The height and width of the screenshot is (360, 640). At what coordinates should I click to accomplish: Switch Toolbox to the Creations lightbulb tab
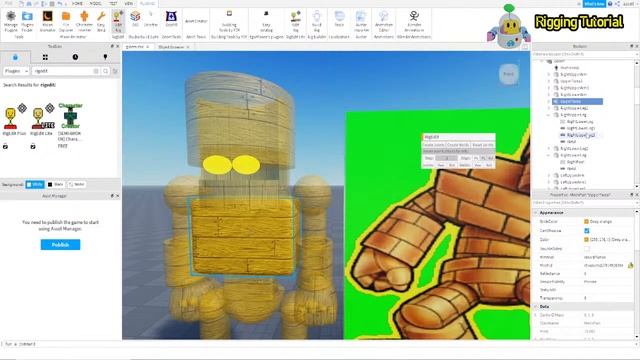105,57
